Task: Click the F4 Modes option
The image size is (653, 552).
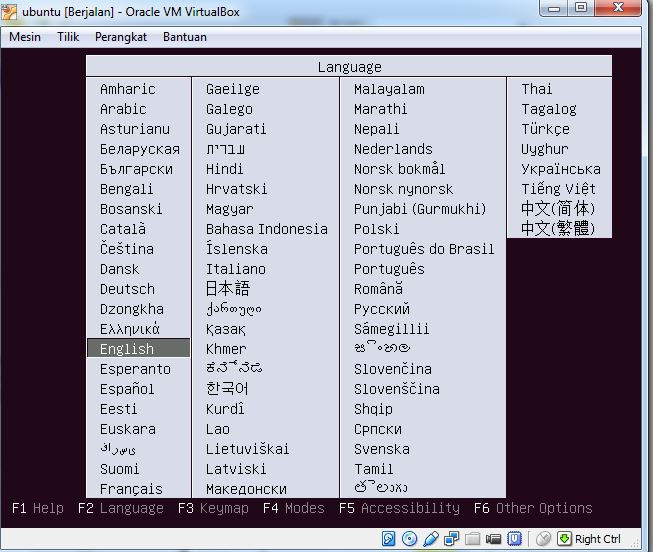Action: pyautogui.click(x=294, y=508)
